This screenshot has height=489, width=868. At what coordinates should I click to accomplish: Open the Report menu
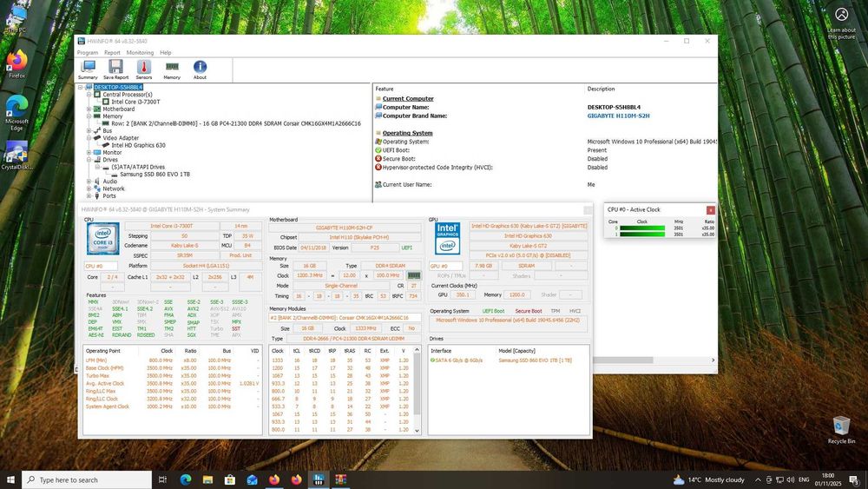point(112,53)
